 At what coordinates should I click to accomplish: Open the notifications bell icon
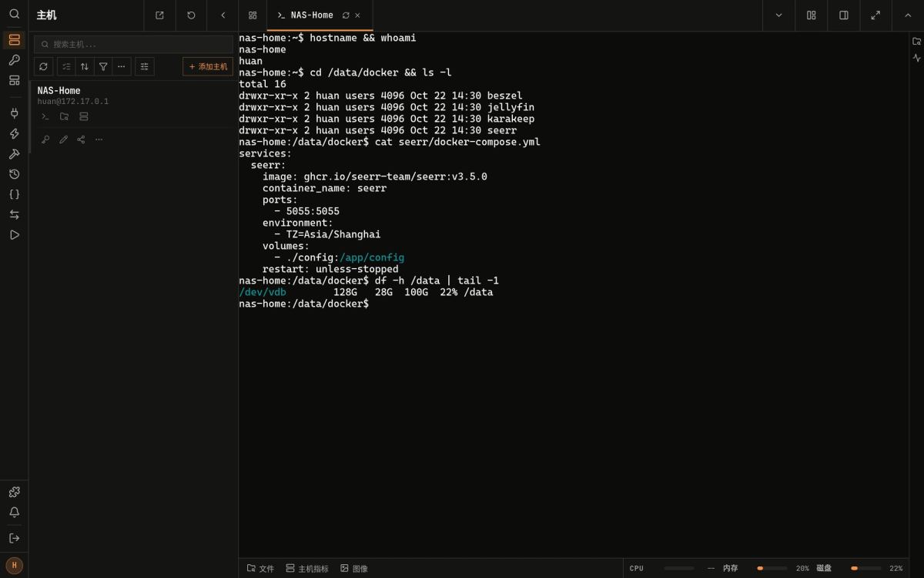[x=14, y=512]
